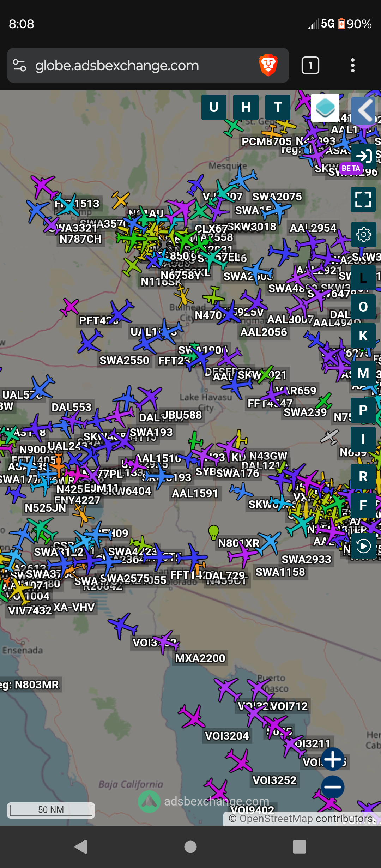Viewport: 381px width, 868px height.
Task: Tap the globe.adsbexchange.com address bar
Action: pyautogui.click(x=148, y=66)
